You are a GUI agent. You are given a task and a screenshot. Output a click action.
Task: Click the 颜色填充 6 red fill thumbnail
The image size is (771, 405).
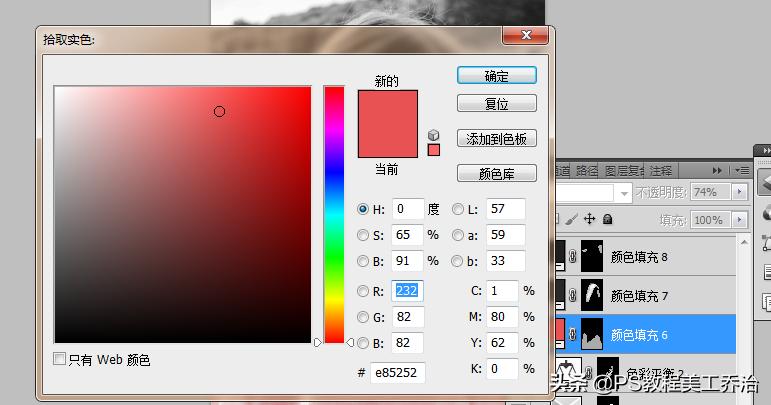point(561,334)
